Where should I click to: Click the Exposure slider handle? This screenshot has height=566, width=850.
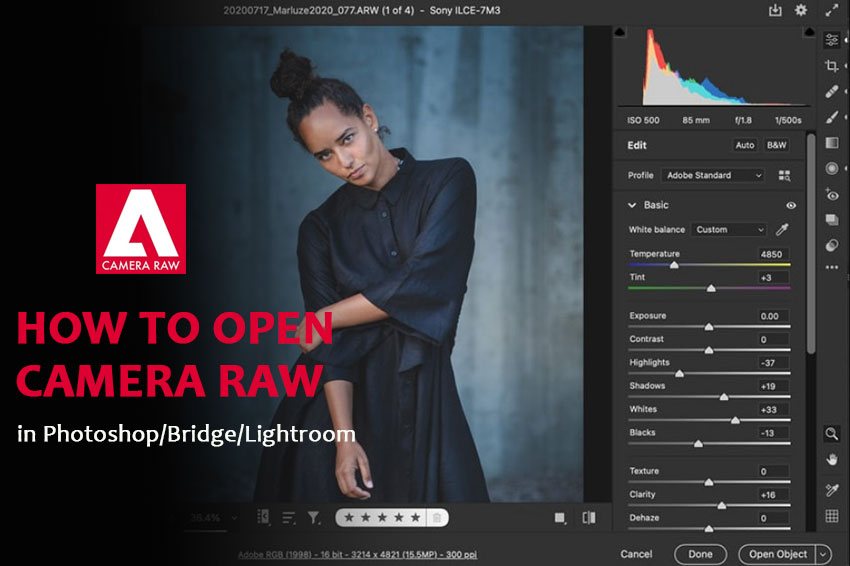709,326
